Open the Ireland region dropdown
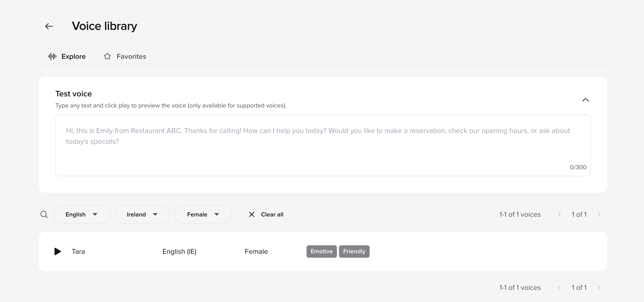644x302 pixels. (x=143, y=214)
